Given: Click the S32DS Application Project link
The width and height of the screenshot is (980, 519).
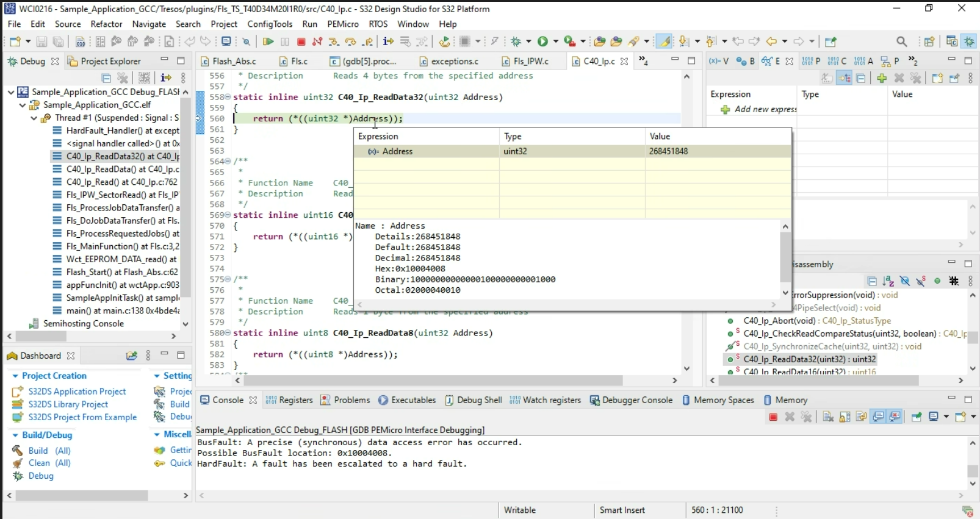Looking at the screenshot, I should (x=77, y=392).
